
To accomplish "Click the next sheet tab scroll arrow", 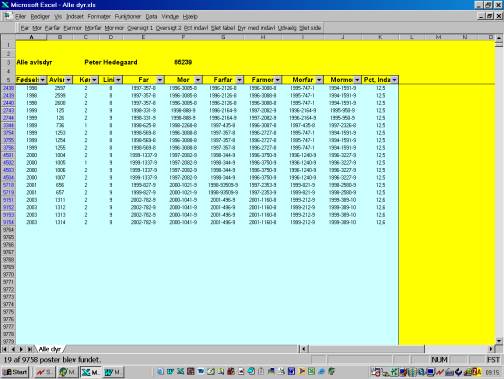I will [x=21, y=349].
